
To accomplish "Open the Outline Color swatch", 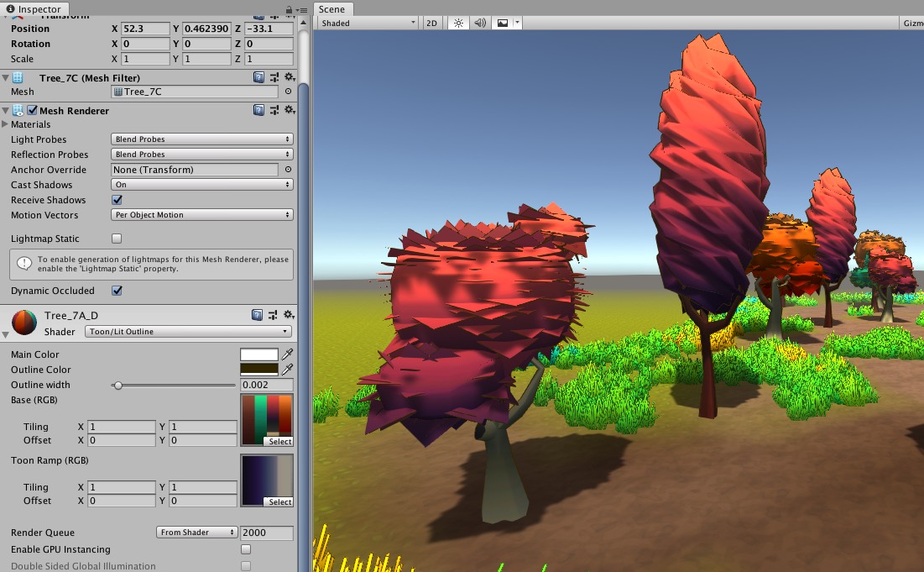I will [x=259, y=370].
